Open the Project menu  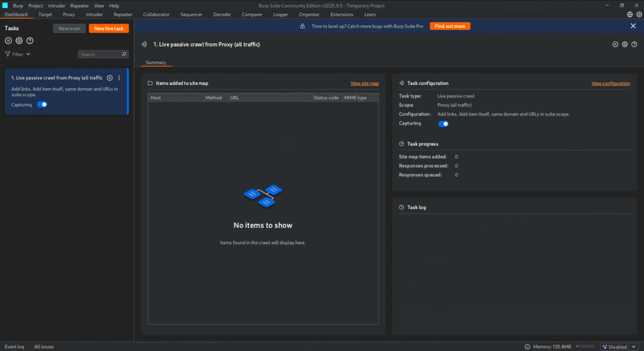[x=36, y=6]
